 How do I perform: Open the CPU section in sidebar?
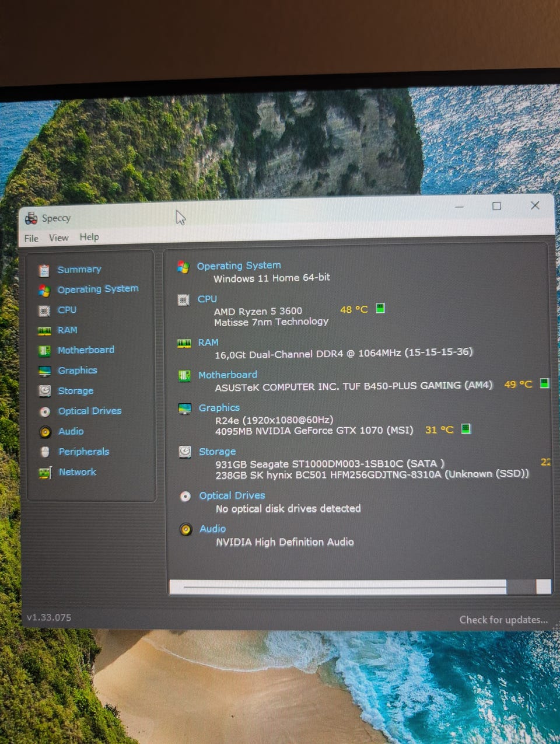(x=67, y=310)
